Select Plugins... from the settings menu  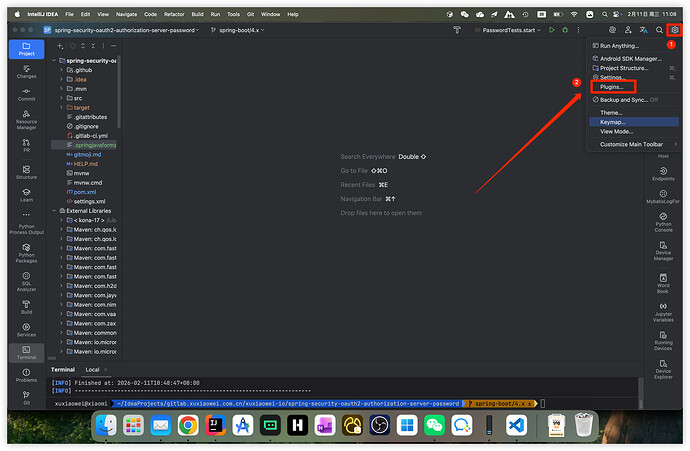point(611,87)
